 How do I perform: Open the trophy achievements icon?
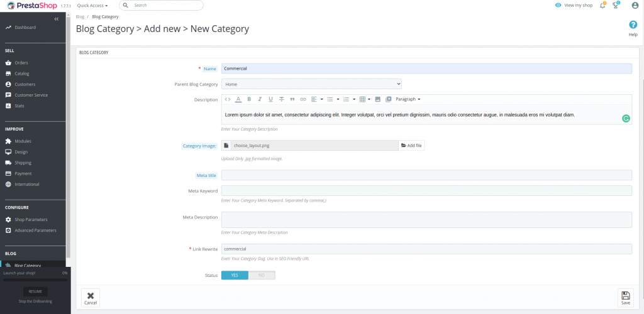click(x=615, y=5)
